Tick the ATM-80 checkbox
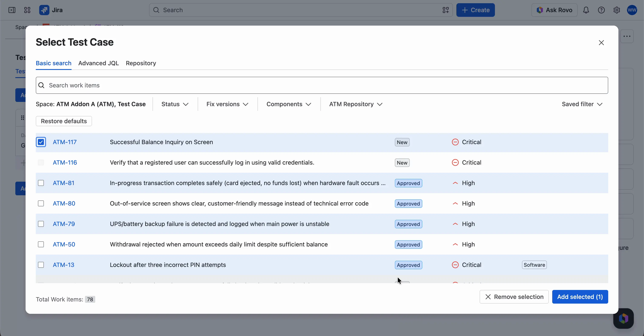 tap(41, 204)
